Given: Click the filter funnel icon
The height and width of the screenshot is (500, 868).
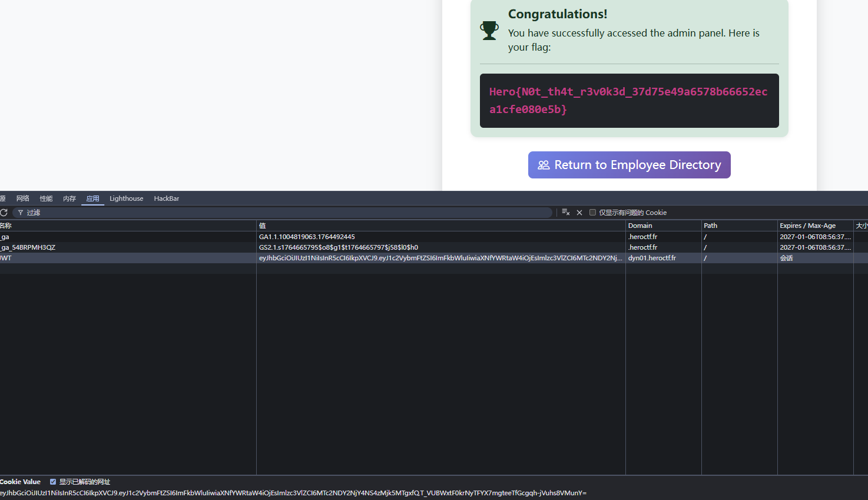Looking at the screenshot, I should pos(21,213).
